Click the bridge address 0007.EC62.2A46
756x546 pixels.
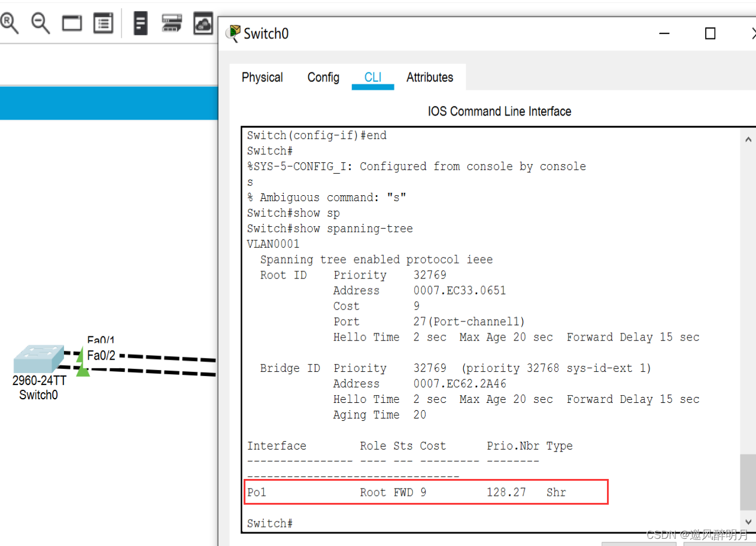pos(460,384)
